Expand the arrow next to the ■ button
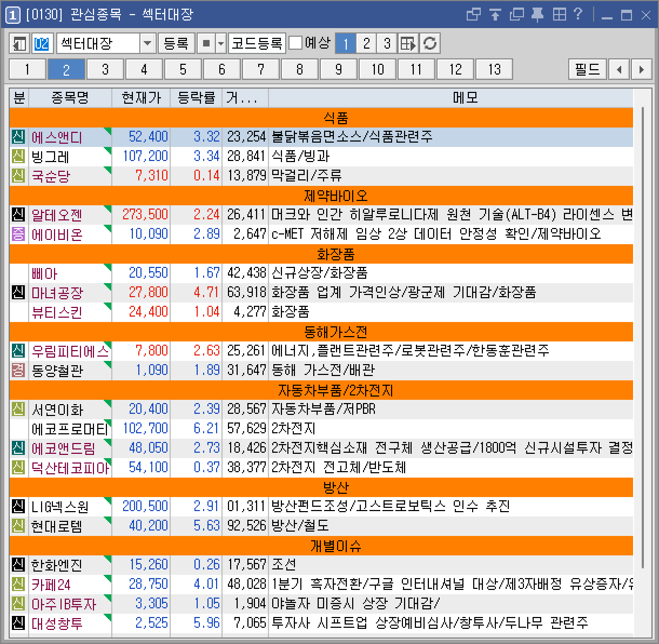This screenshot has height=644, width=659. tap(220, 44)
